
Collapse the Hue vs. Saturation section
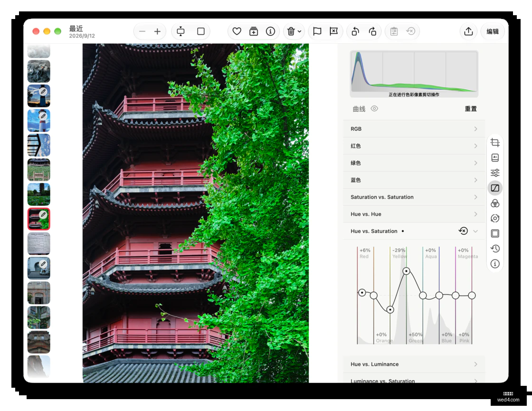coord(475,231)
